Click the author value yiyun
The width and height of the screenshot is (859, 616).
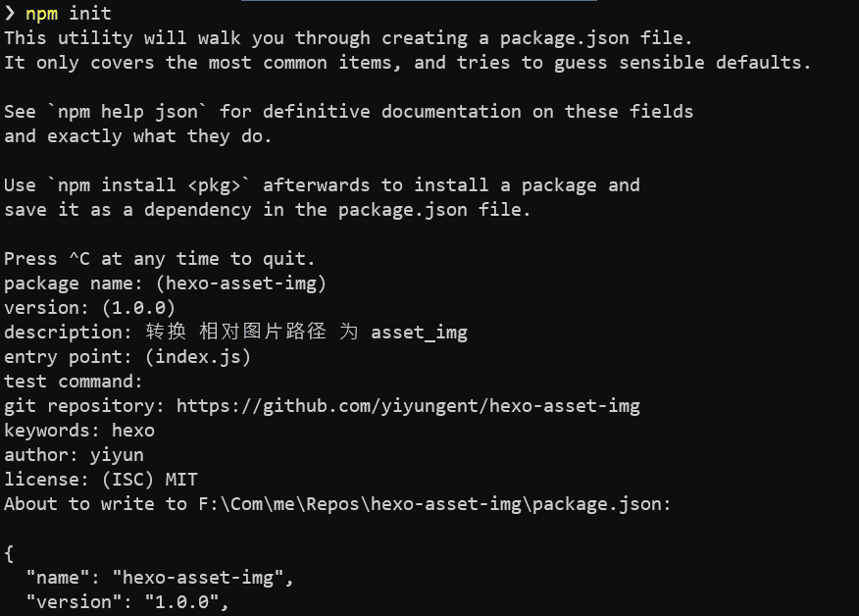coord(117,455)
